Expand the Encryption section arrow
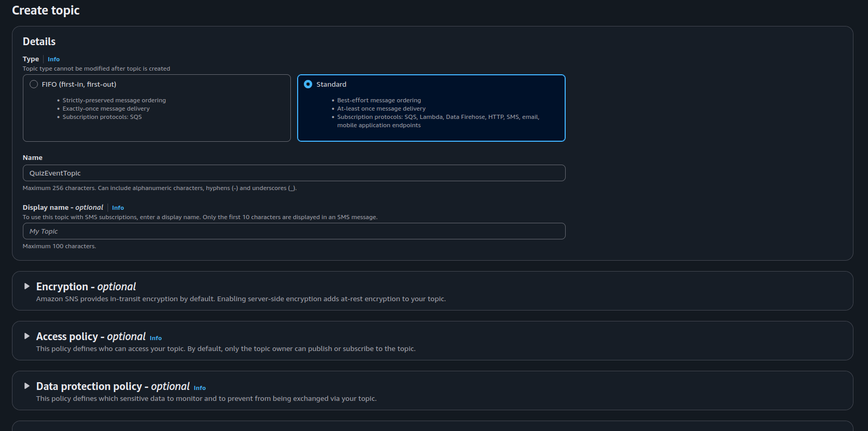This screenshot has width=868, height=431. pos(27,286)
